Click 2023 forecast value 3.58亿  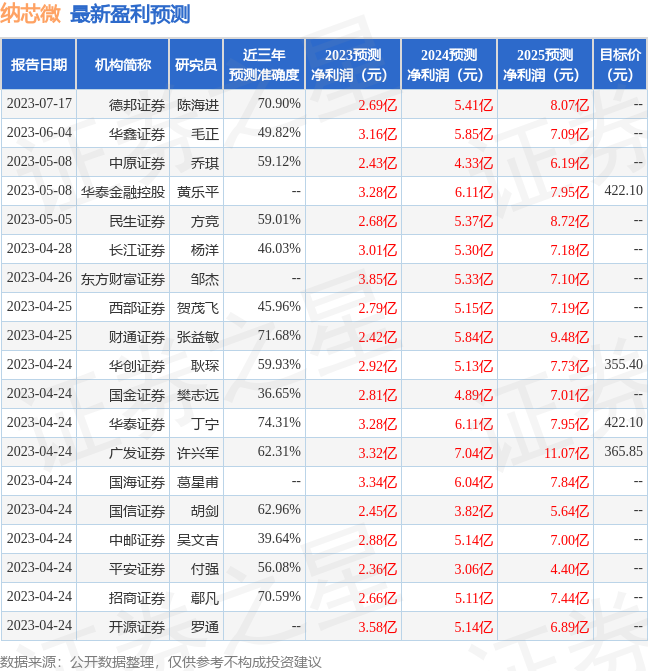[x=378, y=627]
